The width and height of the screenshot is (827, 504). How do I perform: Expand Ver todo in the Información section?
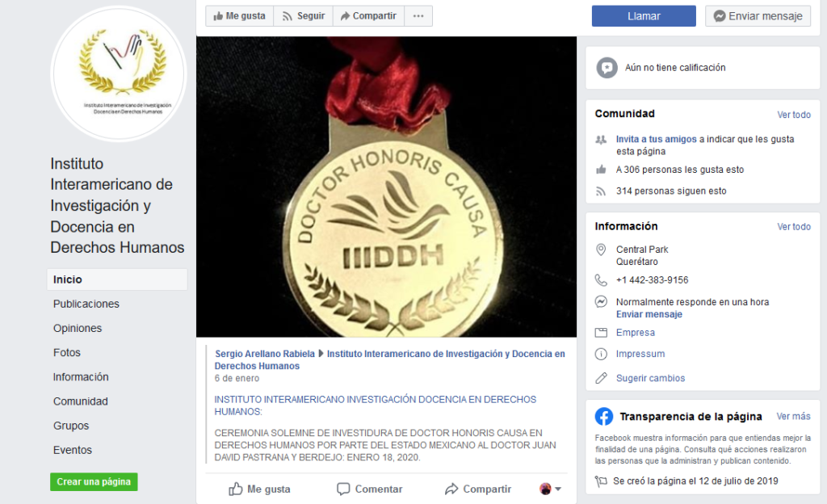[x=794, y=227]
